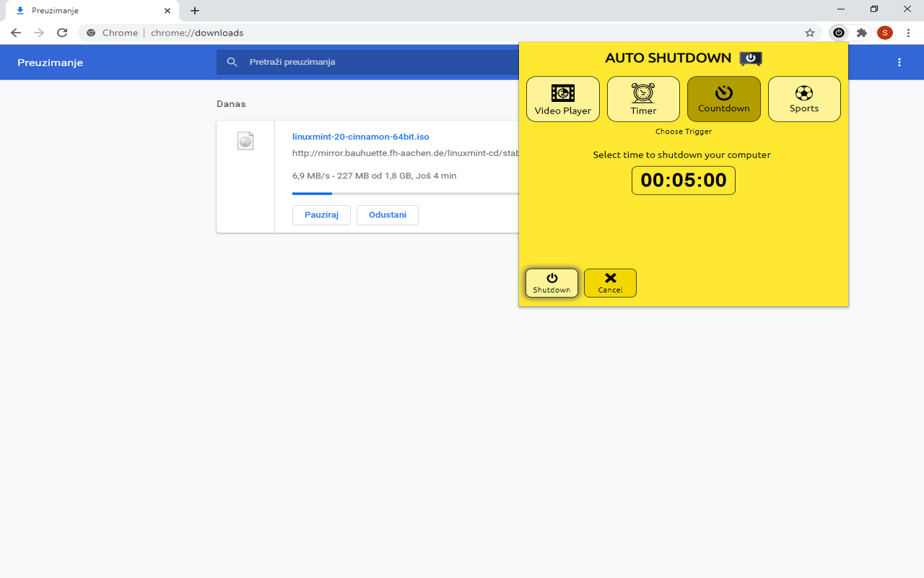Select the Video Player trigger
The image size is (924, 578).
tap(562, 98)
